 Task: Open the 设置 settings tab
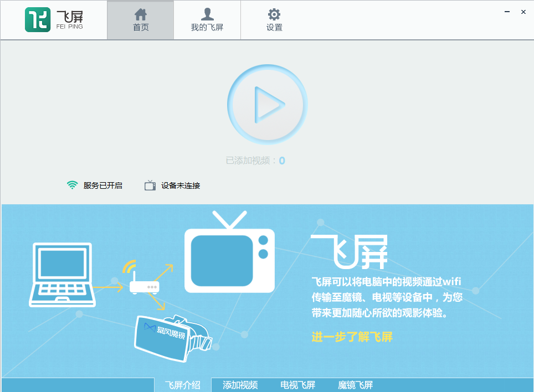(x=274, y=20)
